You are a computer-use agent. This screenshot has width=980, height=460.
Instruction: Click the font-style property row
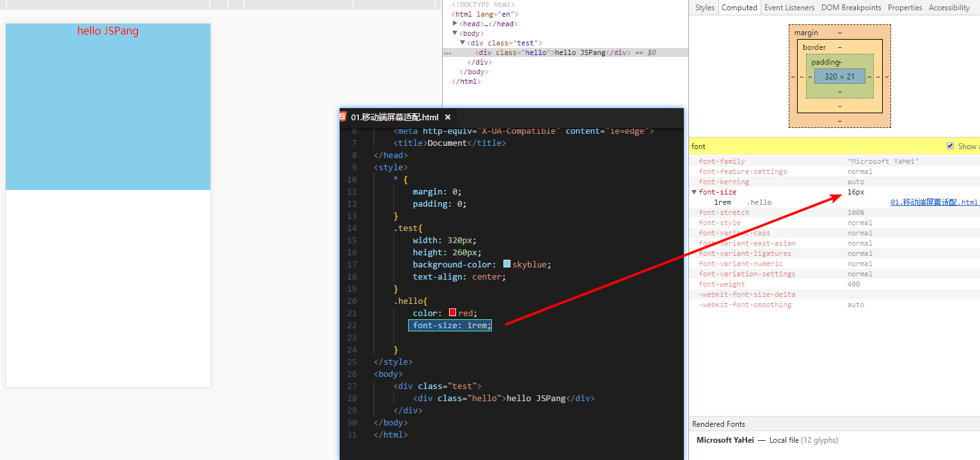pyautogui.click(x=834, y=223)
